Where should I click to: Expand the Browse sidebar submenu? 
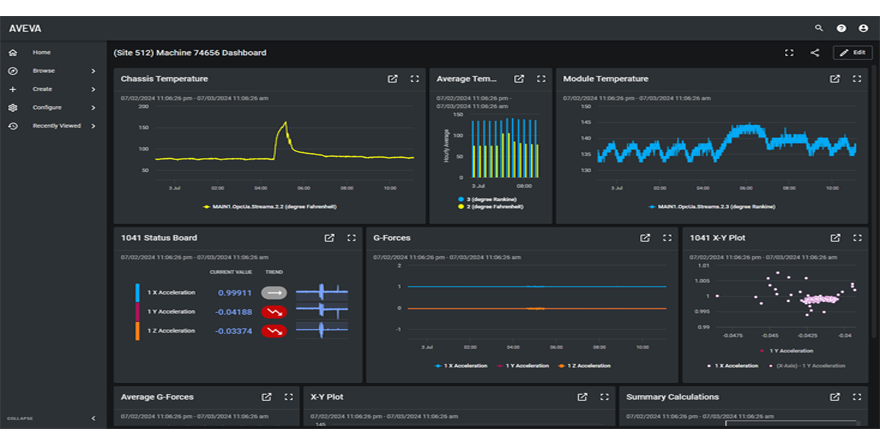[93, 71]
